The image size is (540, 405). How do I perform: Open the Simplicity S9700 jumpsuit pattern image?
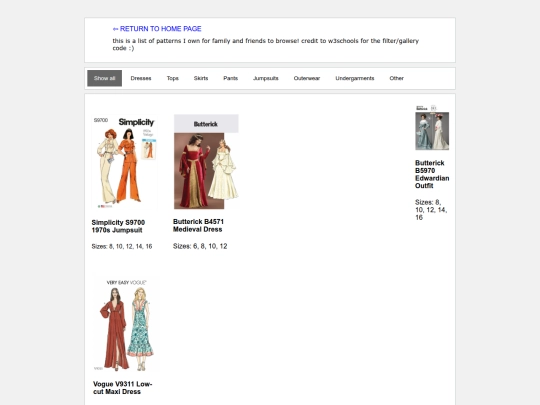click(x=125, y=162)
